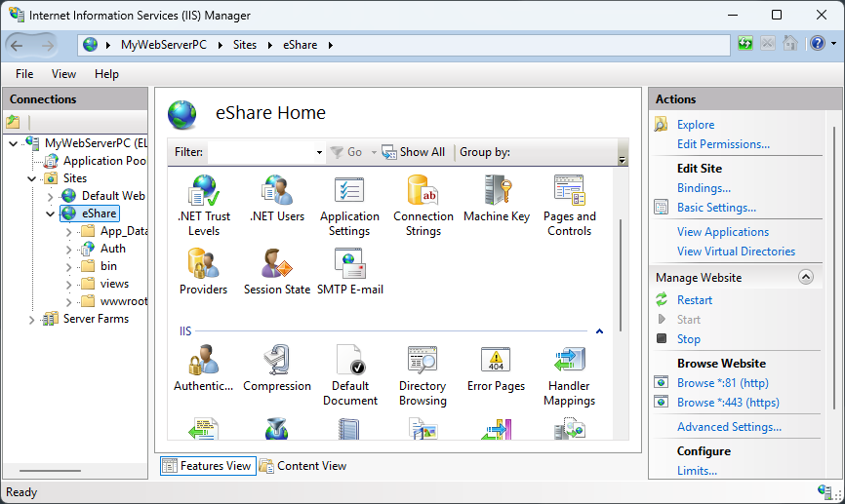Image resolution: width=845 pixels, height=504 pixels.
Task: Collapse the IIS group section
Action: [x=599, y=331]
